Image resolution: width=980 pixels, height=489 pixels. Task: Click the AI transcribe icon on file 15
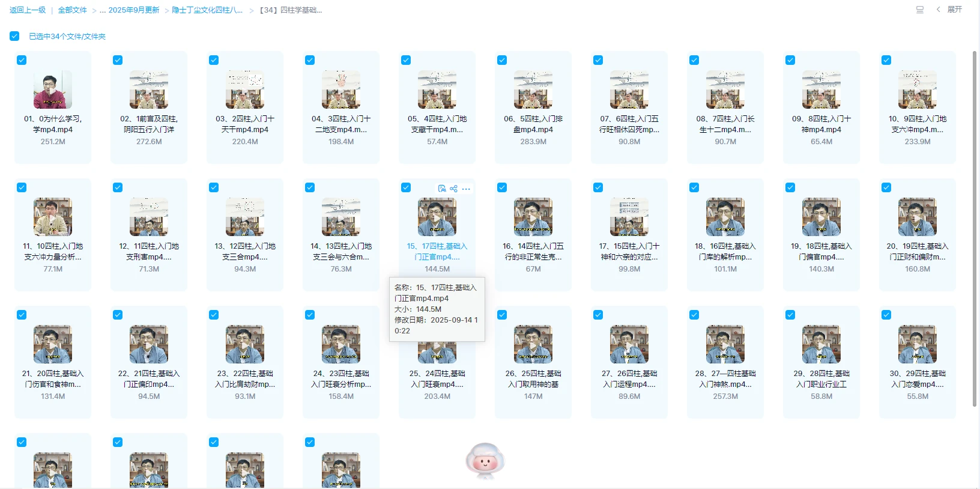(442, 189)
